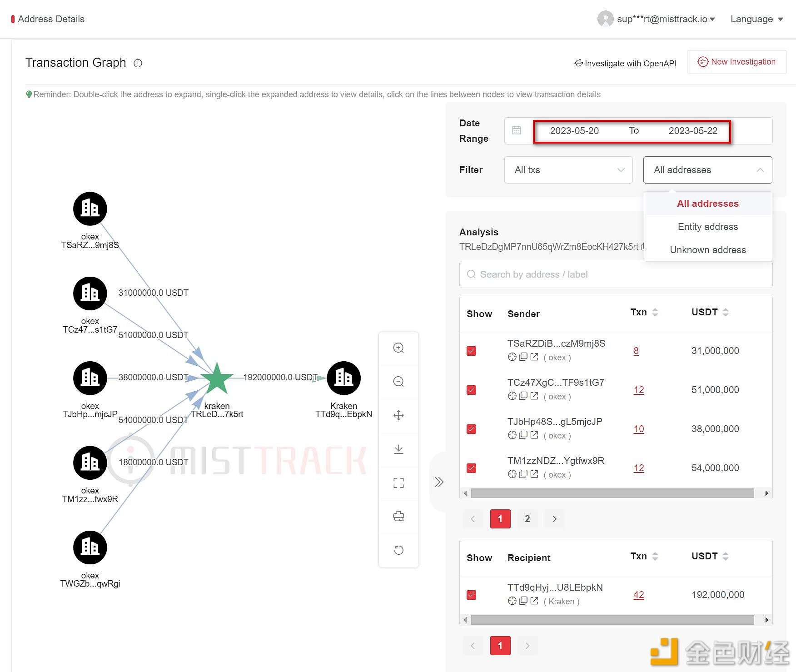Select the okex TWGZb...qwRgi node

pos(90,548)
